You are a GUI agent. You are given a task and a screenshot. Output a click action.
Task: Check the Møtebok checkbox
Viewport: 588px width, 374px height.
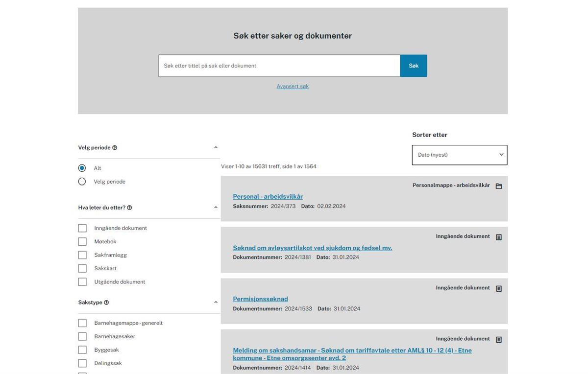82,241
